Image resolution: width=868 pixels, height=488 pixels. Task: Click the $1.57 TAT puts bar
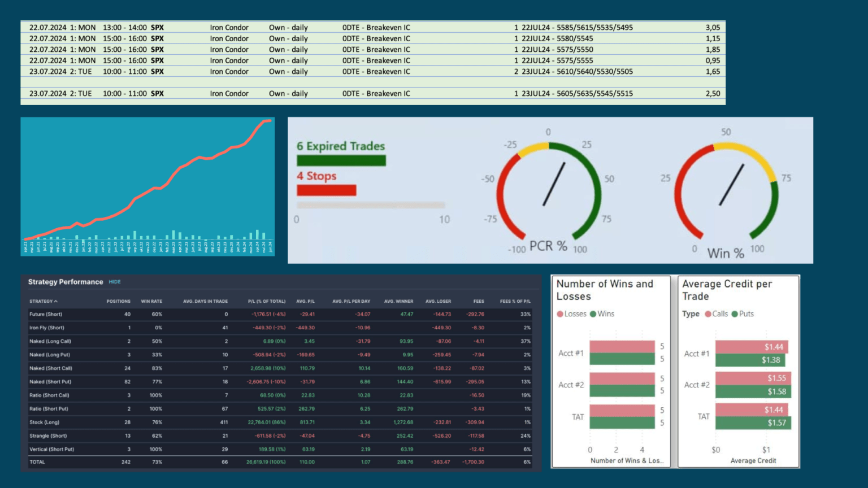(753, 422)
